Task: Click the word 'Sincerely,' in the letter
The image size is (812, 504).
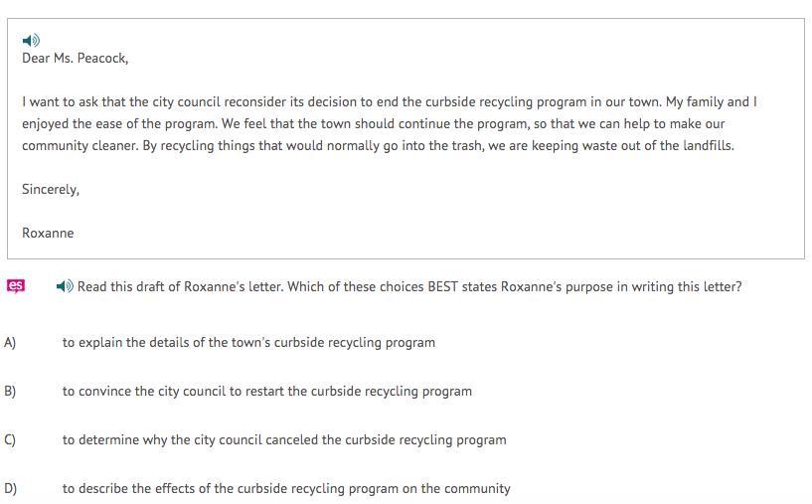Action: (x=51, y=190)
